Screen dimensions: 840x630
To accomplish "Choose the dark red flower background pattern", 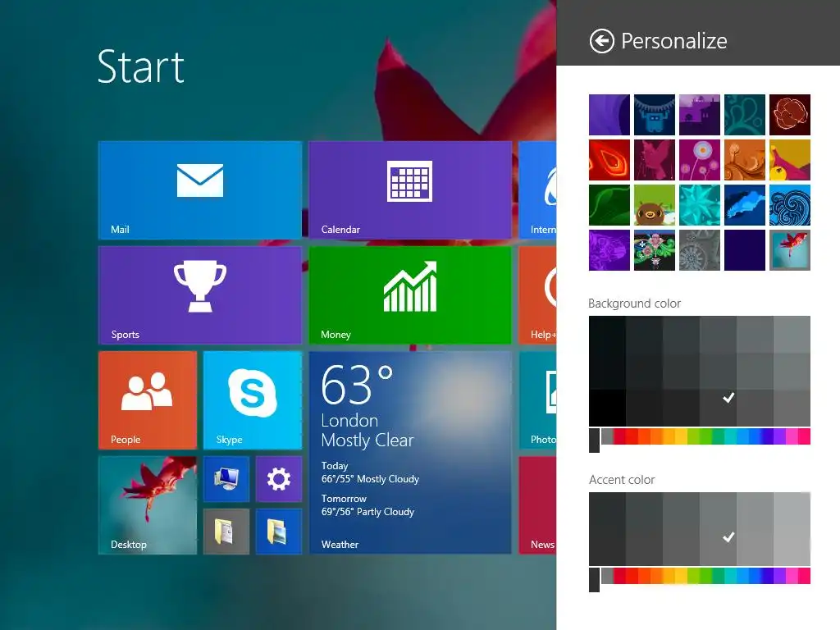I will pyautogui.click(x=790, y=115).
